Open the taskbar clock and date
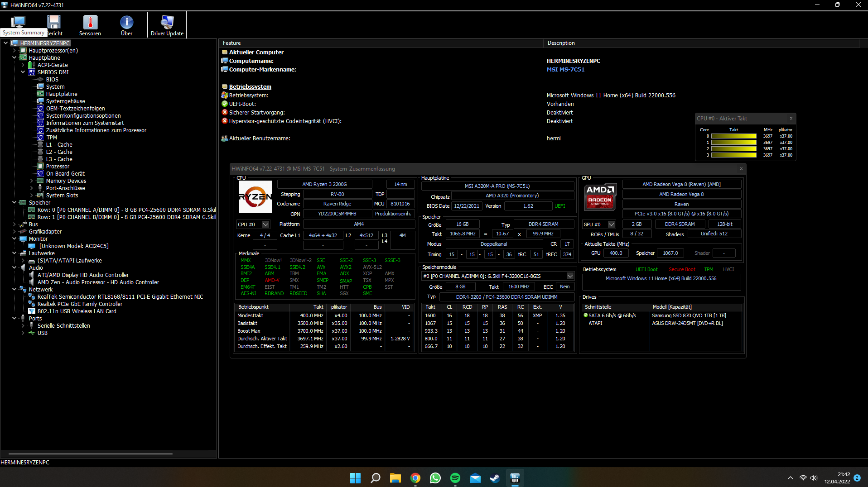The image size is (868, 487). click(837, 478)
